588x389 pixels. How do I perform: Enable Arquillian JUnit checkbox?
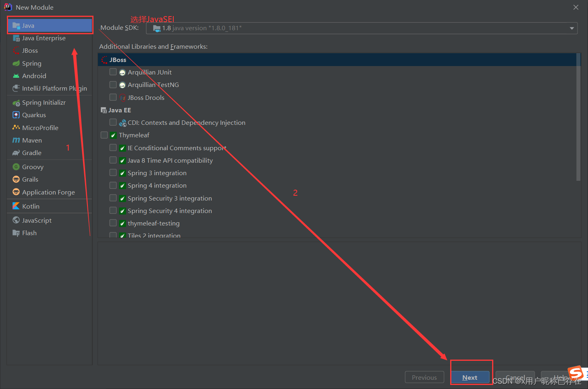click(x=113, y=72)
